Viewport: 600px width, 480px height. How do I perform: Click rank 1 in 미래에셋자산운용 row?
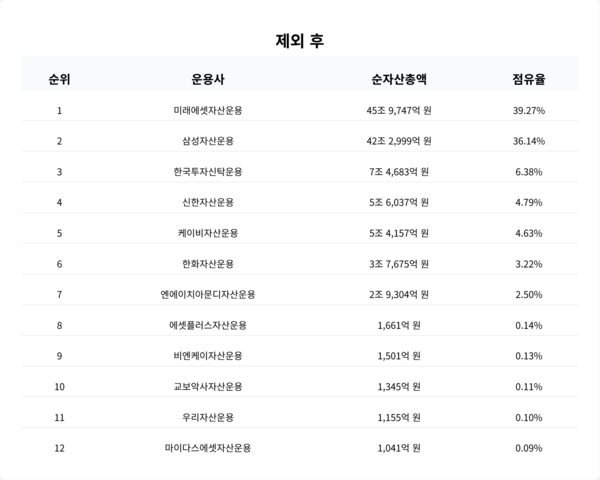[x=59, y=110]
